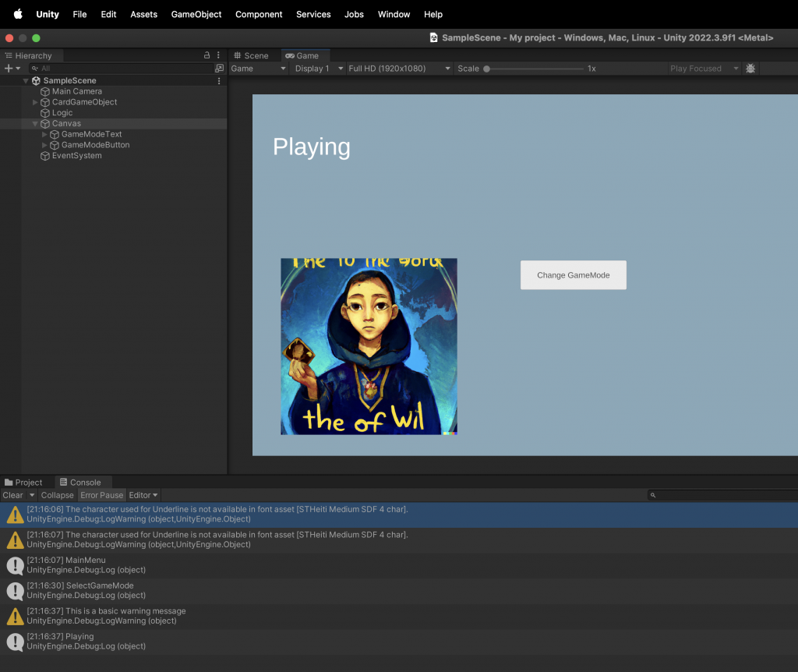798x672 pixels.
Task: Click the console search magnifier icon
Action: pyautogui.click(x=653, y=495)
